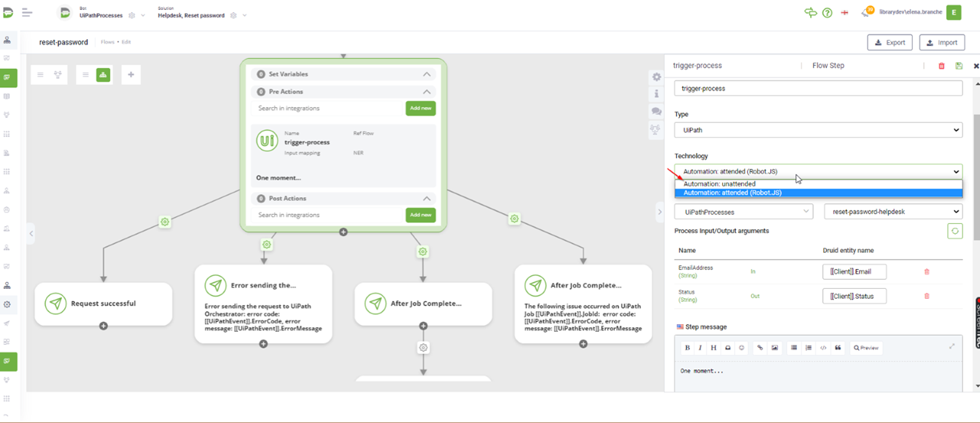
Task: Save the flow step with the green disk icon
Action: point(959,66)
